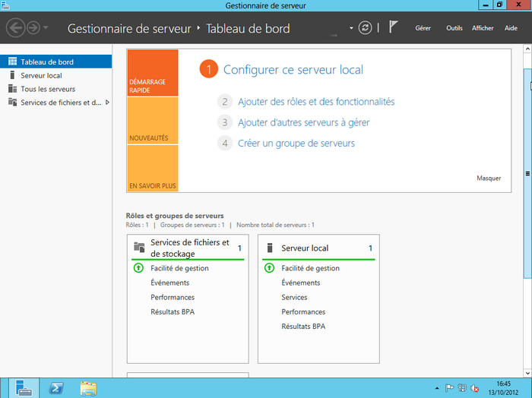Open dropdown arrow left of refresh icon
This screenshot has width=532, height=398.
point(351,28)
